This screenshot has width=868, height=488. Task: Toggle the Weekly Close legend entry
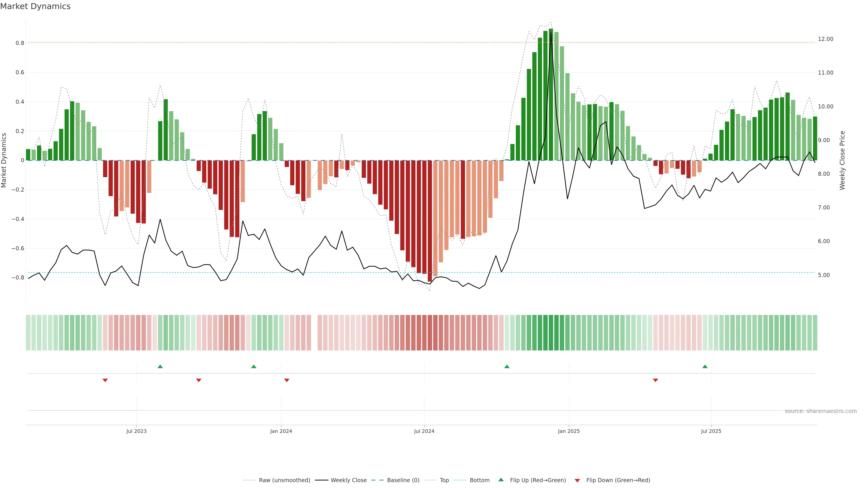(x=348, y=480)
